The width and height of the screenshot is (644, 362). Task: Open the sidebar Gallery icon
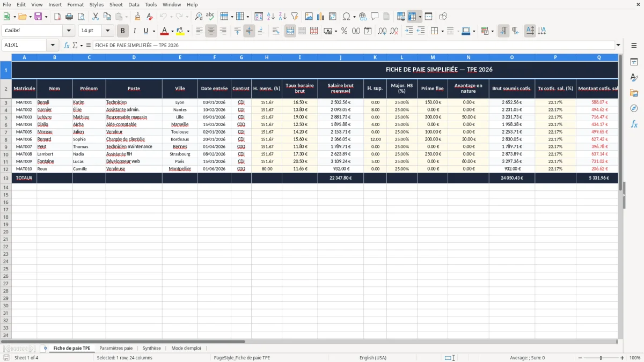coord(634,93)
